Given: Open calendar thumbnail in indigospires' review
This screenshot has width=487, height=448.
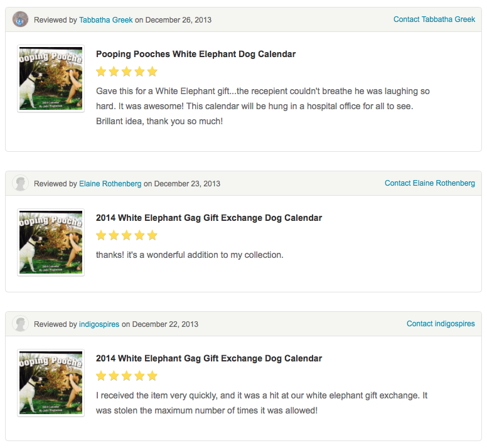Looking at the screenshot, I should pos(51,383).
